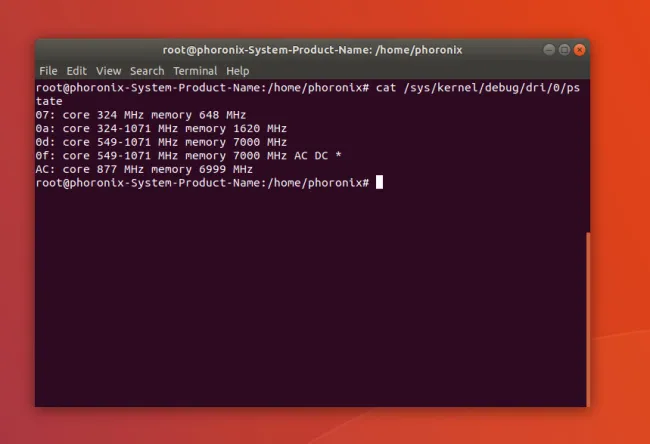The image size is (650, 444).
Task: Open the Search menu
Action: point(147,71)
